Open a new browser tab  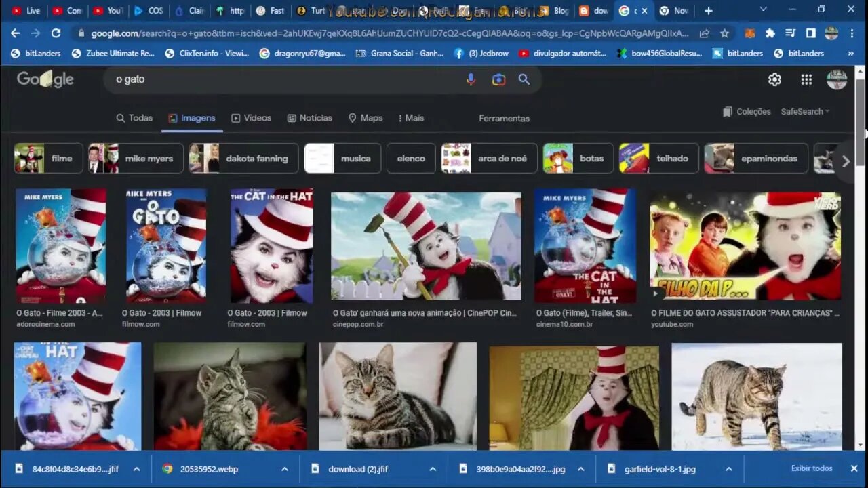[708, 11]
